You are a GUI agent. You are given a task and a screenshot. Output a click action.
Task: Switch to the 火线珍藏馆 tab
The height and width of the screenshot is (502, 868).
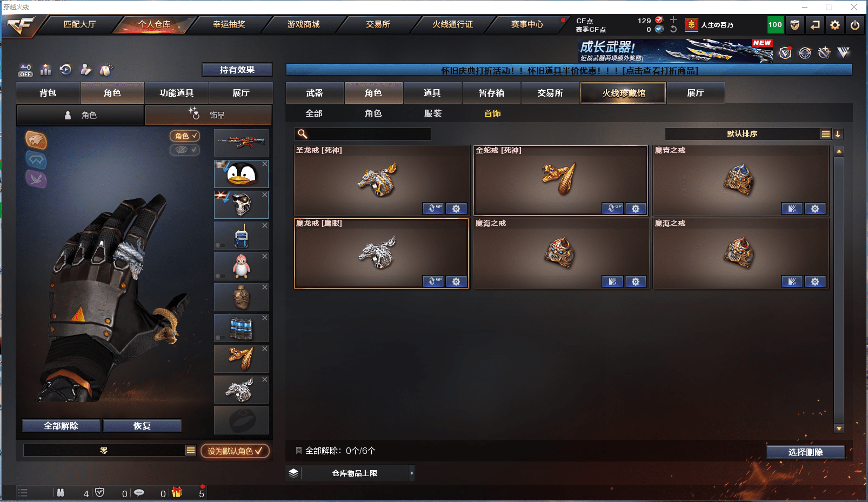coord(623,93)
